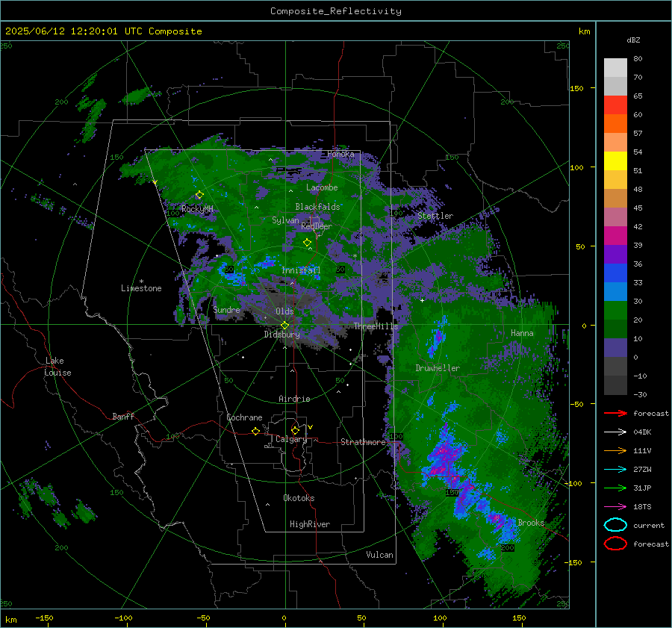Click the yellow diamond marker below RedDeer
Screen dimensions: 672x628
(x=308, y=243)
